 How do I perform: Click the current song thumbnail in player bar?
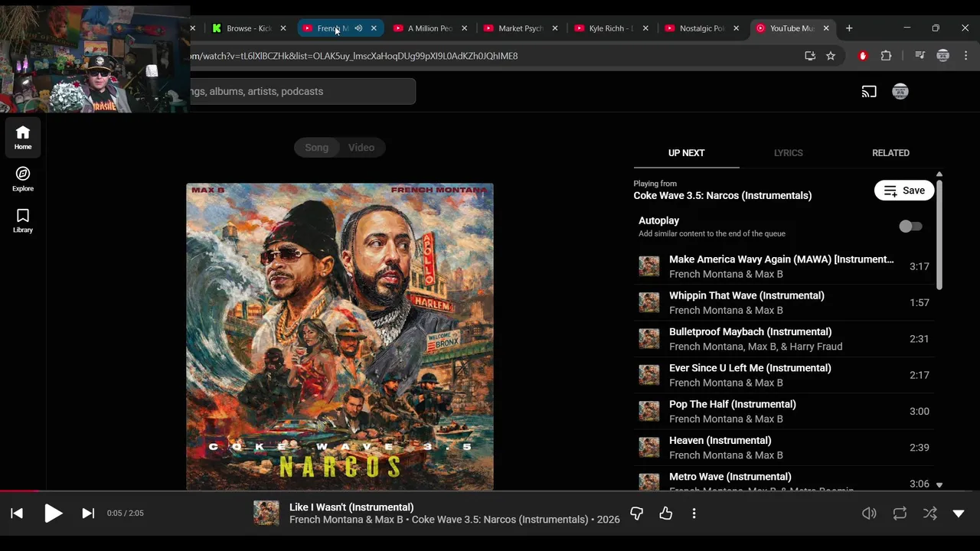[x=266, y=513]
